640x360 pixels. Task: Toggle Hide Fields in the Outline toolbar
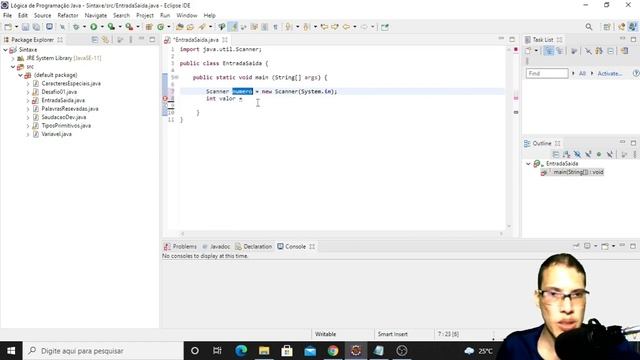[577, 154]
